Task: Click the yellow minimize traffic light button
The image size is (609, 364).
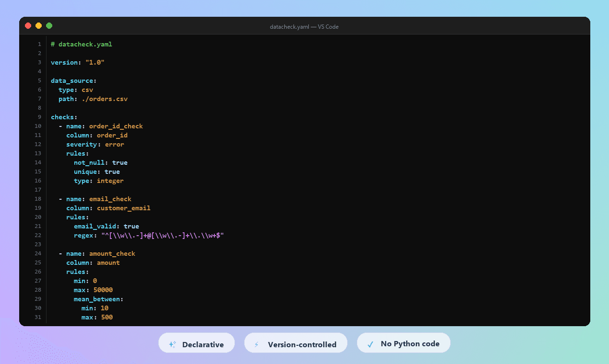Action: point(38,26)
